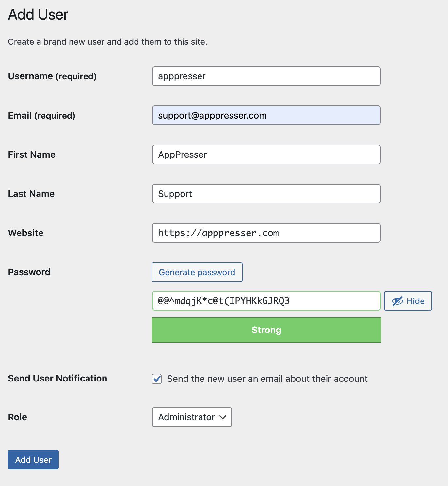Click the Last Name field containing Support
Screen dimensions: 448x486
(x=266, y=194)
